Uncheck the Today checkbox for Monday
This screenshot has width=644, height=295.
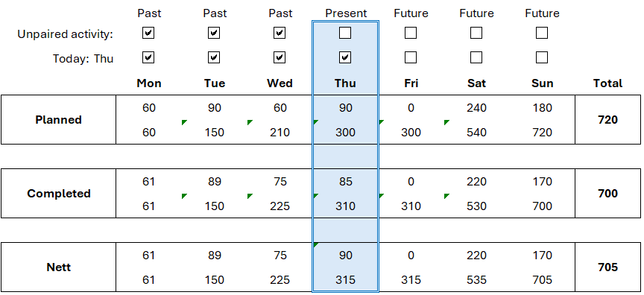click(x=148, y=57)
